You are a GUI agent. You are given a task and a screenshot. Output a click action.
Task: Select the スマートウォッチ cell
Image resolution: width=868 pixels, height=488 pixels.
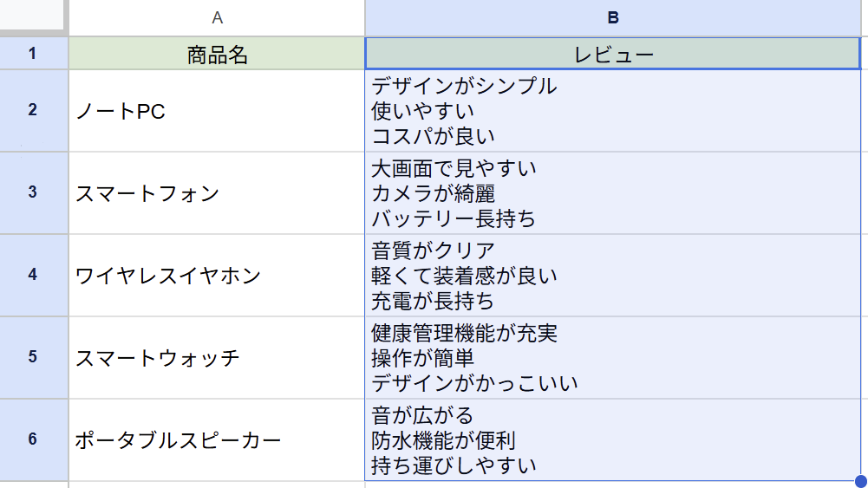tap(217, 358)
